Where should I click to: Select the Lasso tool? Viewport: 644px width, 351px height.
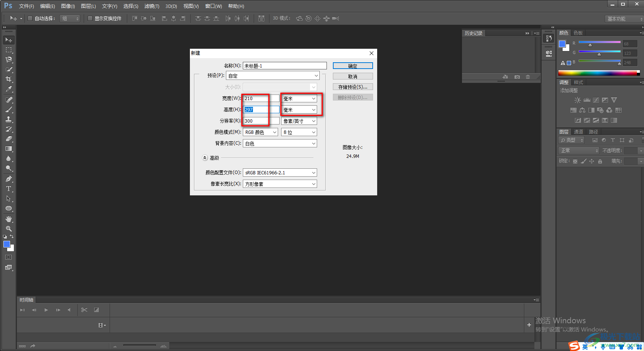pyautogui.click(x=9, y=60)
